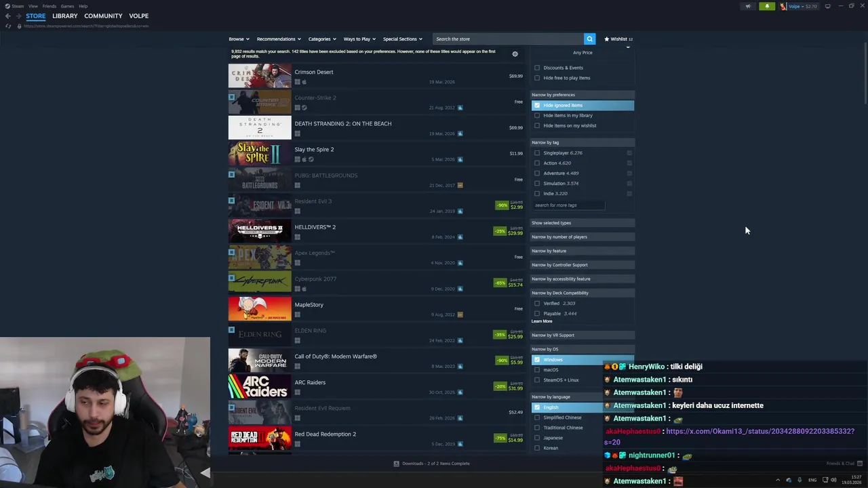Open the View menu
Viewport: 868px width, 488px height.
[33, 6]
